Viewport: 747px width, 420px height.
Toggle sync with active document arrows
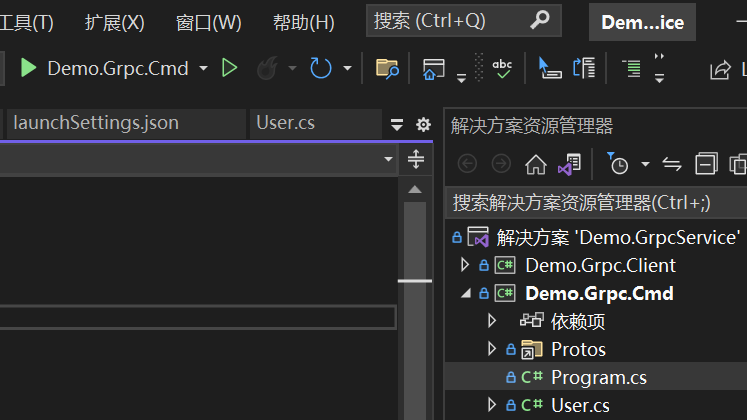[x=672, y=164]
